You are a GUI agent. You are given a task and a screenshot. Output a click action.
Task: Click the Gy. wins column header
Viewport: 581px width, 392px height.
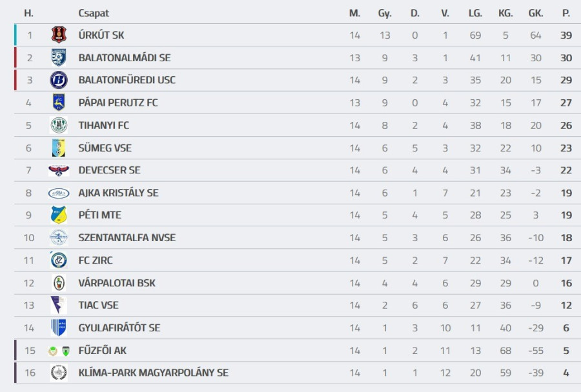[x=385, y=13]
